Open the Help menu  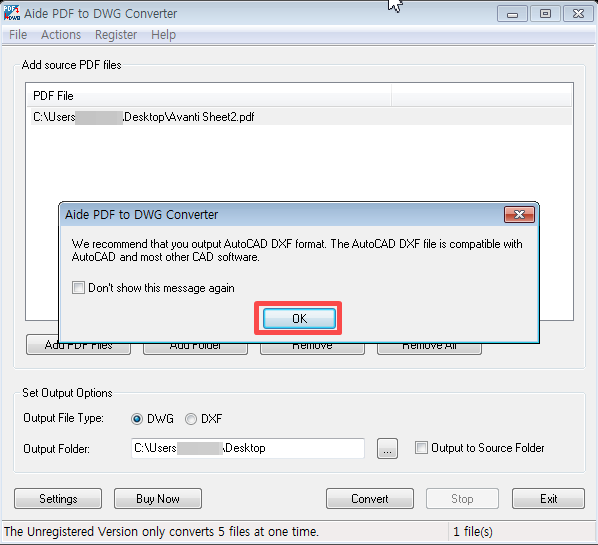click(x=163, y=35)
